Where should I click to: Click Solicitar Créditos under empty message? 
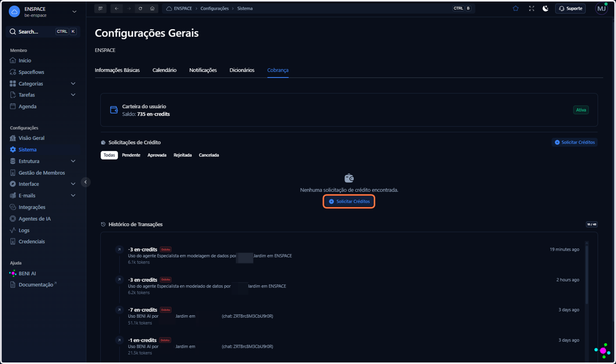349,202
